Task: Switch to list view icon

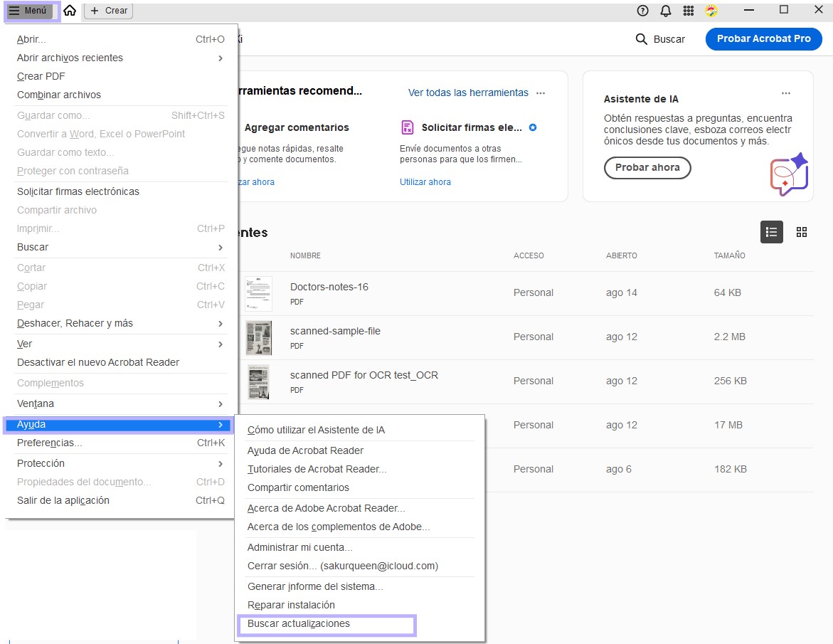Action: (771, 232)
